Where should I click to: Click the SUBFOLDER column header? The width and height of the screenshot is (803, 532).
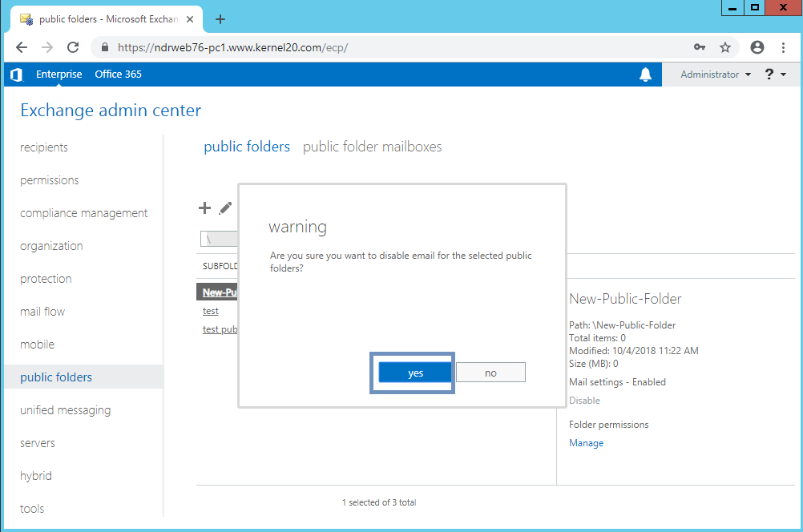(220, 266)
